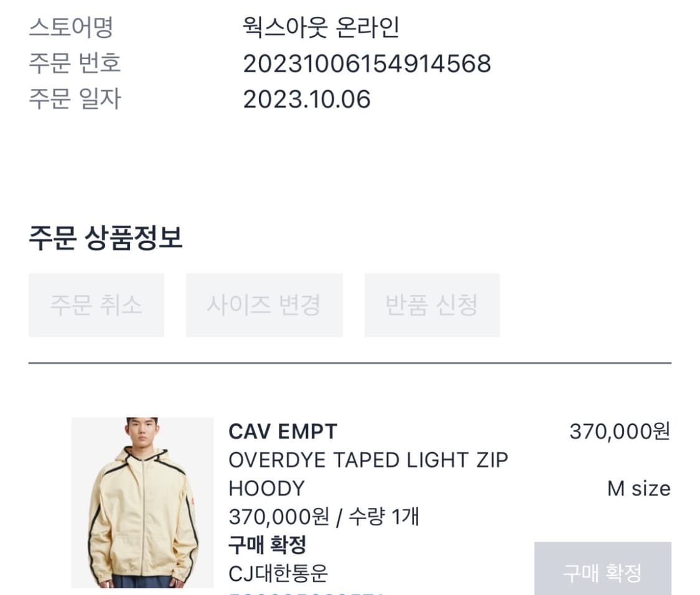This screenshot has width=700, height=595.
Task: Open the OVERDYE TAPED LIGHT ZIP HOODY title
Action: pyautogui.click(x=368, y=474)
